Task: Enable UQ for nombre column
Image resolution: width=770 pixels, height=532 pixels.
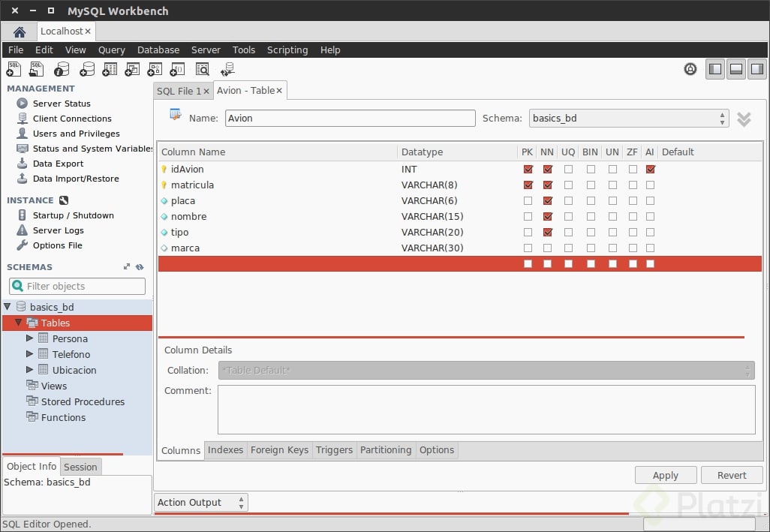Action: pos(568,216)
